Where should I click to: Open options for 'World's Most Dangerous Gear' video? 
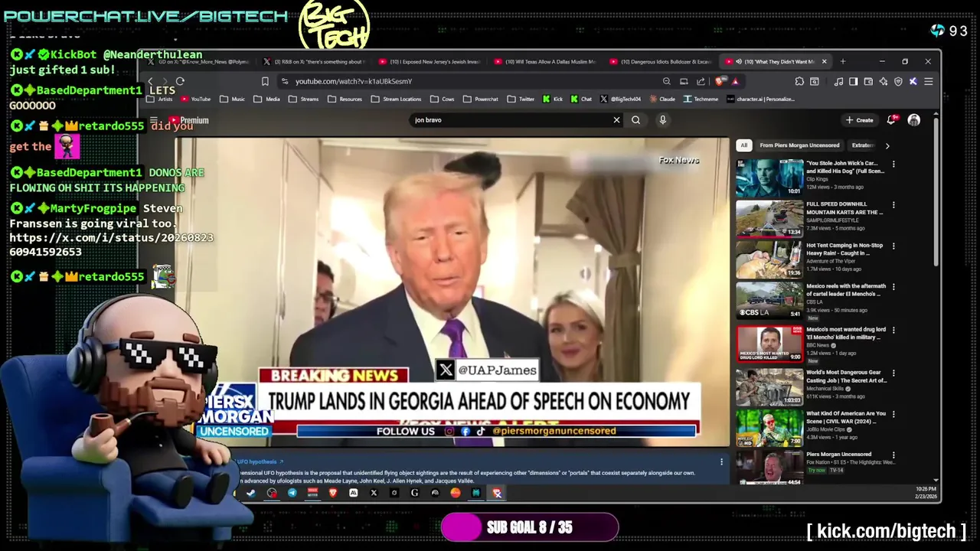coord(893,373)
